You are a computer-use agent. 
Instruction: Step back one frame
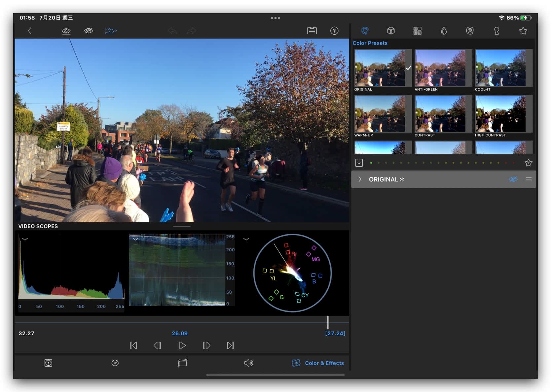[157, 345]
